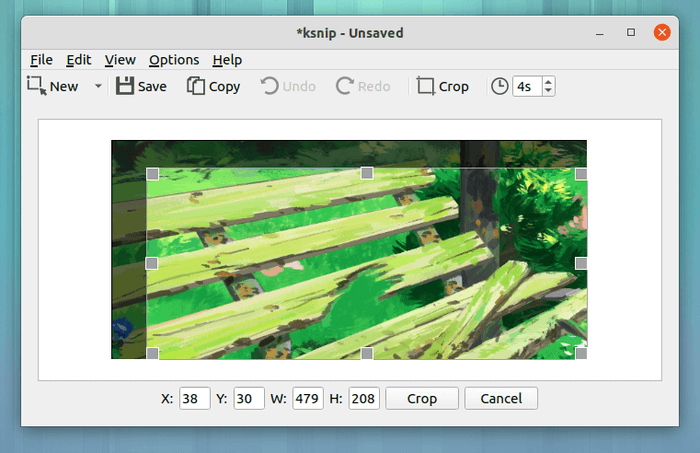Click the top-left crop selection handle
700x453 pixels.
coord(153,174)
